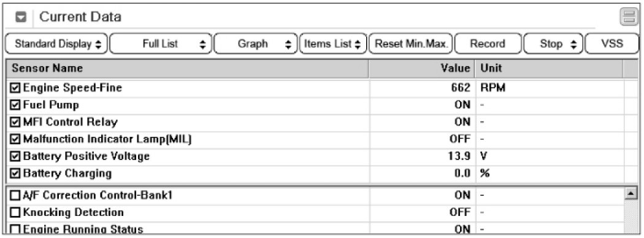The width and height of the screenshot is (644, 238).
Task: Collapse Current Data panel arrow icon
Action: tap(21, 17)
